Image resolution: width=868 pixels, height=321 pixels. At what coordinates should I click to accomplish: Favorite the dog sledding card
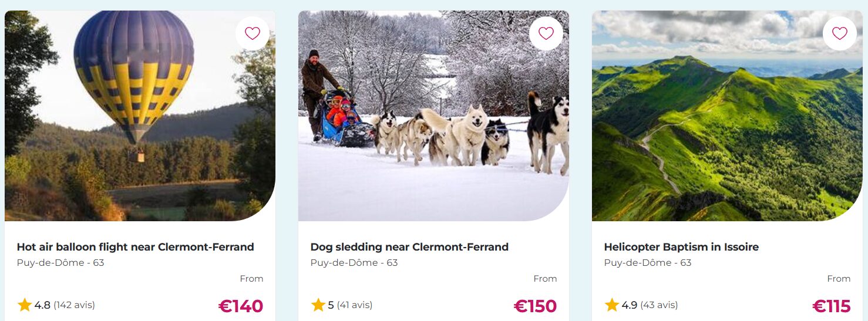(546, 33)
